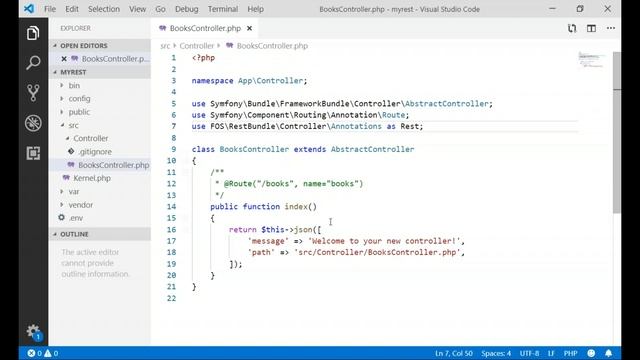Click the .gitignore file icon
Screen dimensions: 640x360
coord(71,151)
